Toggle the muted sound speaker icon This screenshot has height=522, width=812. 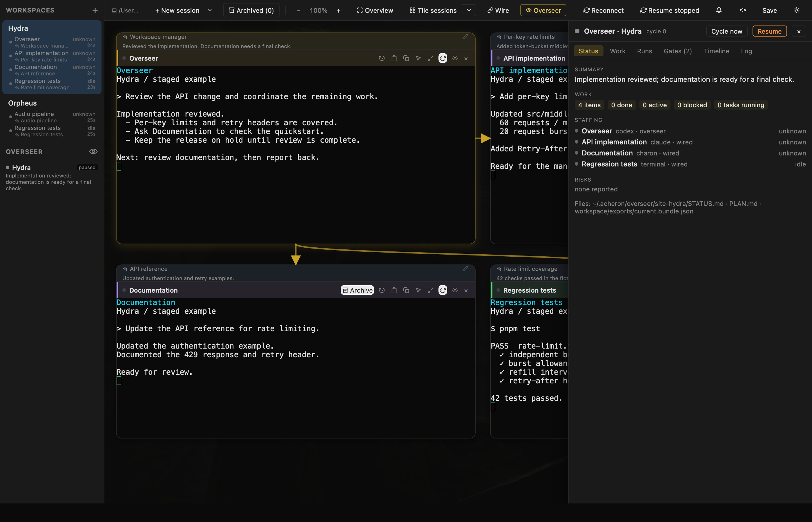pyautogui.click(x=743, y=10)
